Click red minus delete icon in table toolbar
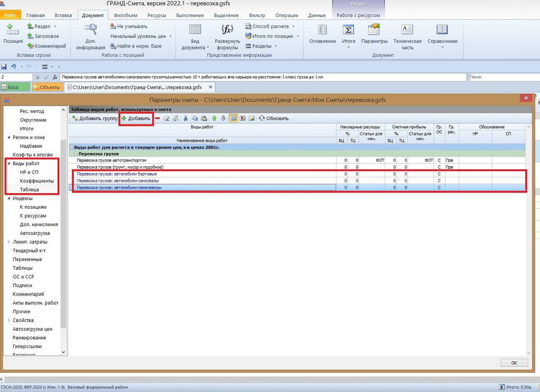The height and width of the screenshot is (392, 540). coord(157,118)
